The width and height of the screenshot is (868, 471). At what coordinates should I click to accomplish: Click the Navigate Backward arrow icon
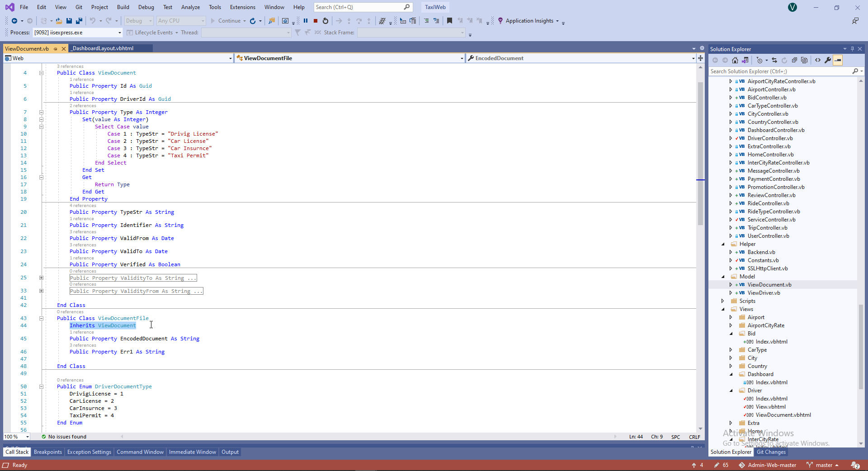pos(14,21)
